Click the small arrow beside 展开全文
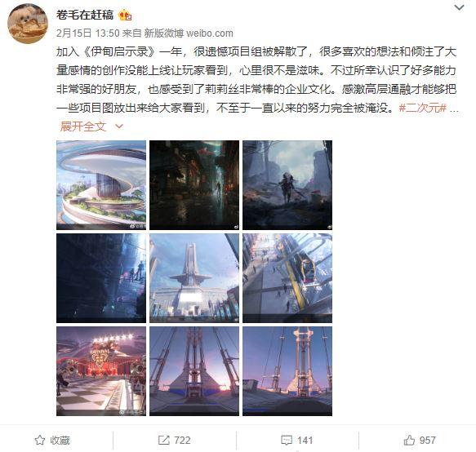 click(x=119, y=126)
